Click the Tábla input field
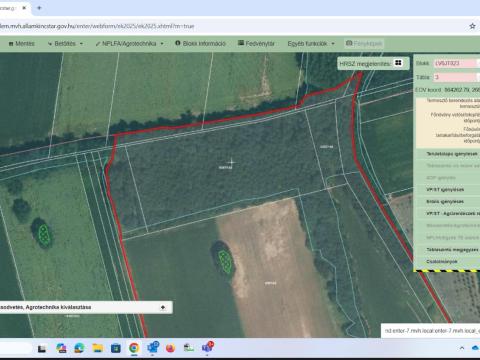The width and height of the screenshot is (480, 360). click(x=455, y=77)
